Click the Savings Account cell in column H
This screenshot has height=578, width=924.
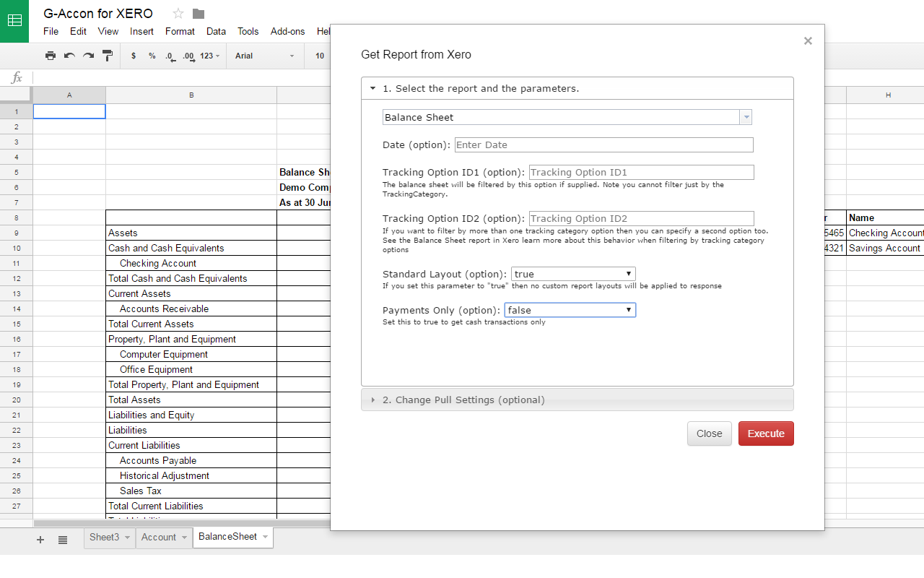[x=886, y=248]
